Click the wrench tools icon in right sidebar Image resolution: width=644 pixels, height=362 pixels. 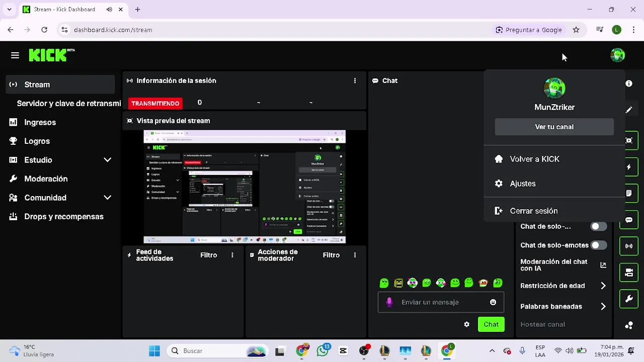coord(629,299)
